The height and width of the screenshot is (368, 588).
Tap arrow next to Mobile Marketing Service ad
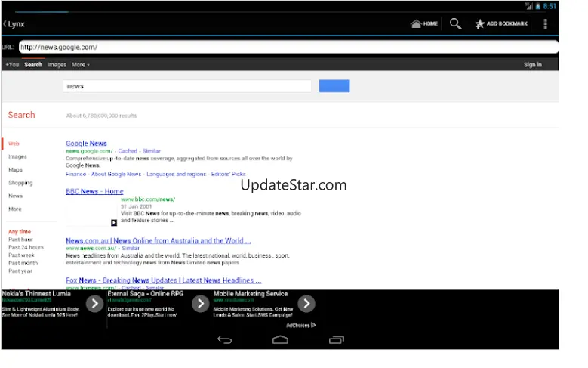306,304
